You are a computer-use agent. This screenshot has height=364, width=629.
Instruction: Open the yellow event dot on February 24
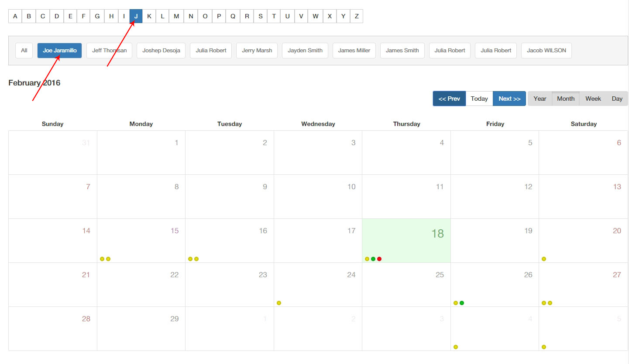[279, 303]
